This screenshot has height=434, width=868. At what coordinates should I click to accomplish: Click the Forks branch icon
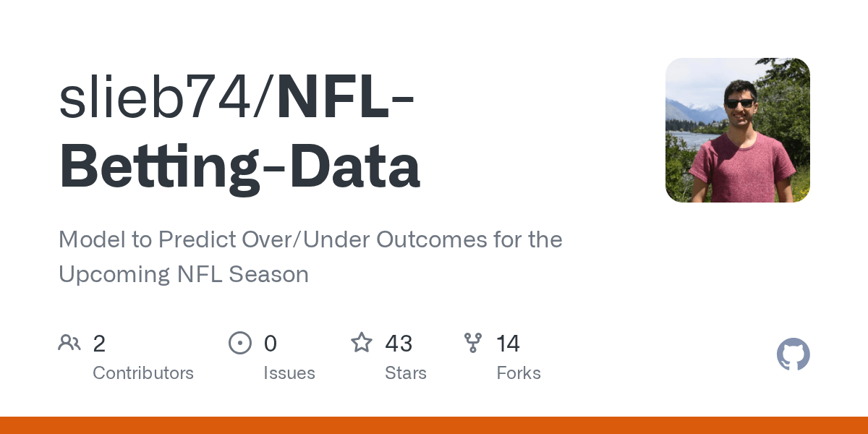473,343
